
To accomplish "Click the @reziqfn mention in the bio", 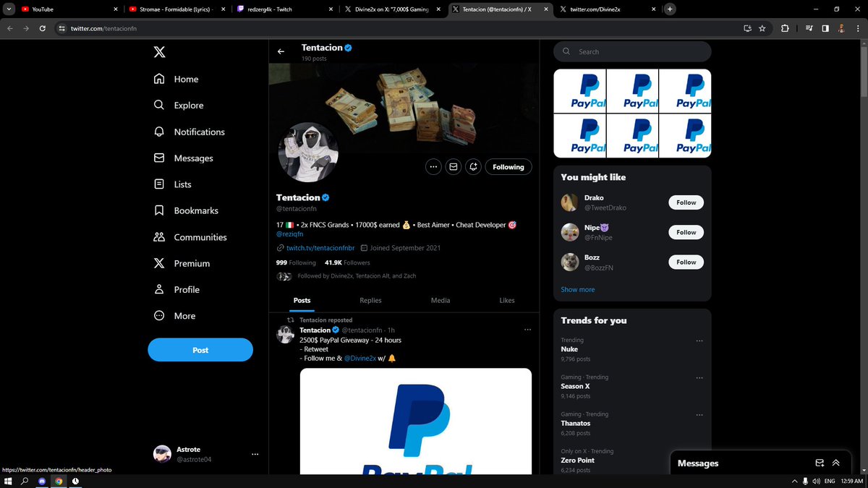I will [289, 234].
